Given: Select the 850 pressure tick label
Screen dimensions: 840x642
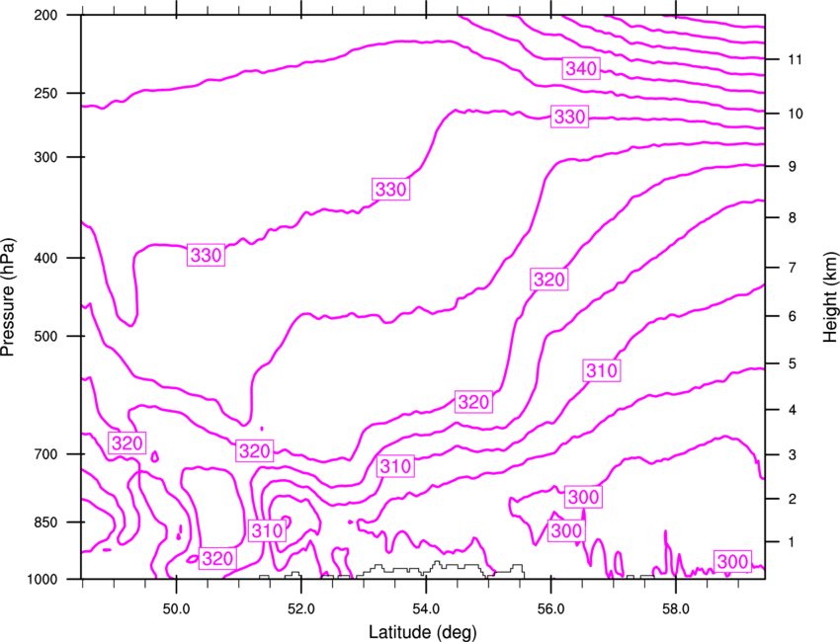Looking at the screenshot, I should tap(45, 522).
